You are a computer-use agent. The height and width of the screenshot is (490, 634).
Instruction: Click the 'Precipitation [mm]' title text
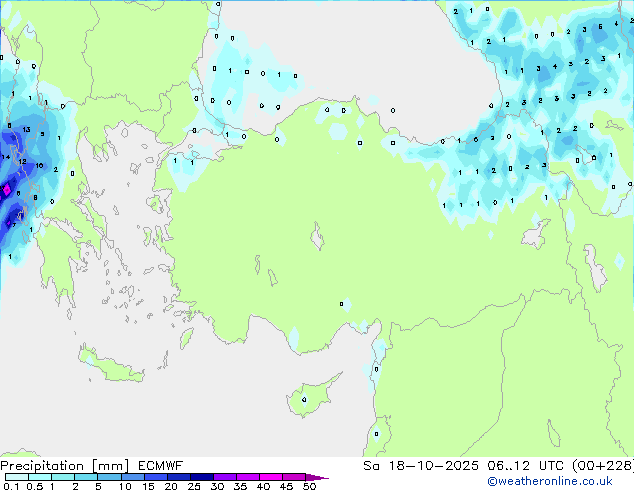tap(65, 466)
